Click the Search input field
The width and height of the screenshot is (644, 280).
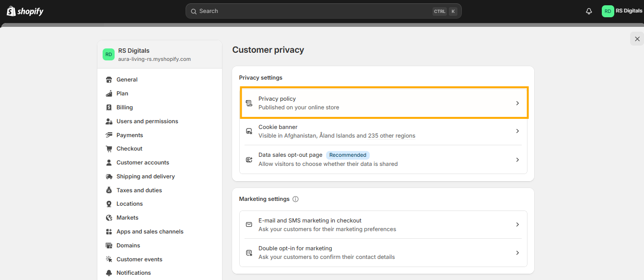[x=324, y=11]
